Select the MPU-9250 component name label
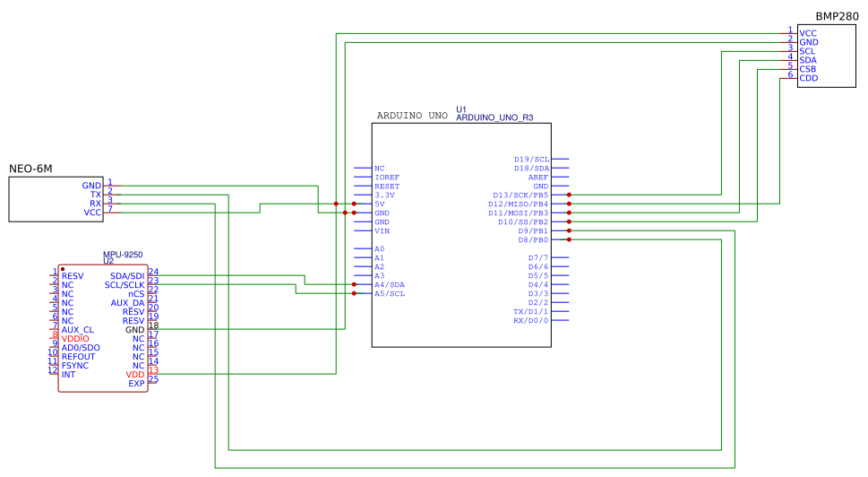 click(x=123, y=255)
